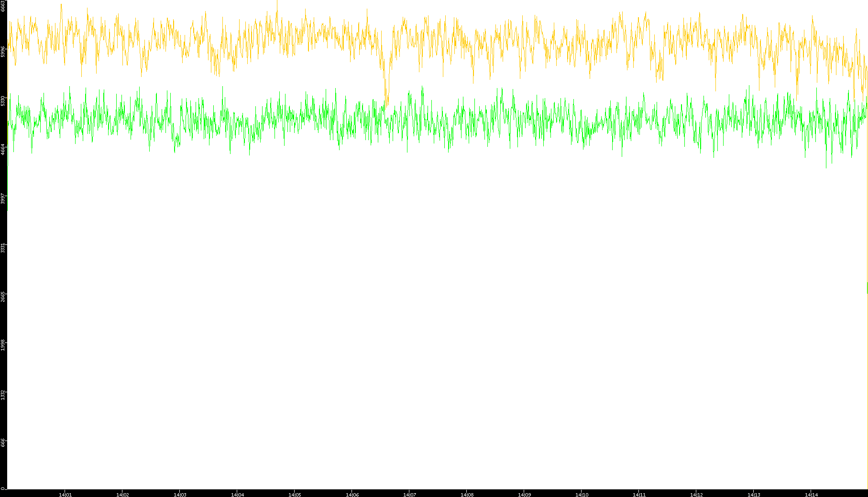Click the 14:12 time axis label
The width and height of the screenshot is (868, 497).
(x=696, y=495)
